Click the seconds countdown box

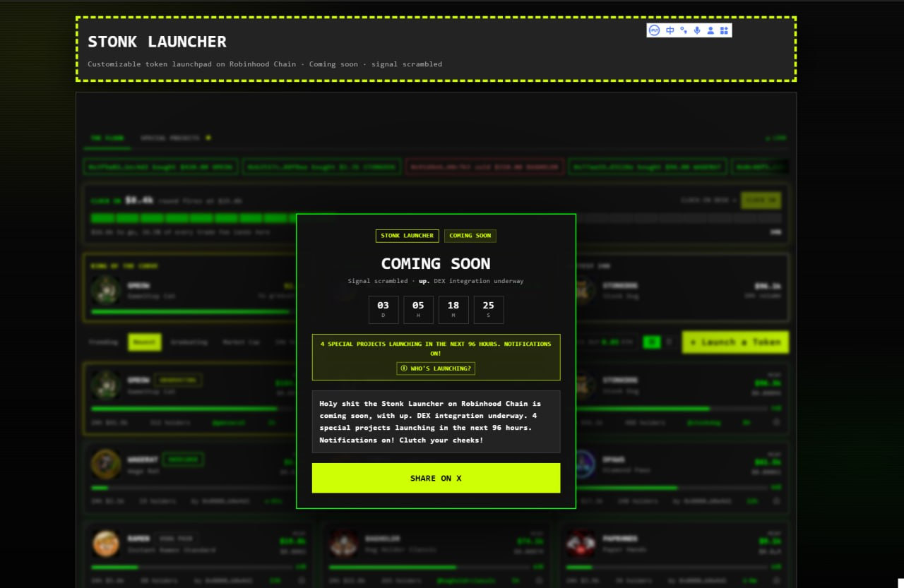(x=489, y=309)
